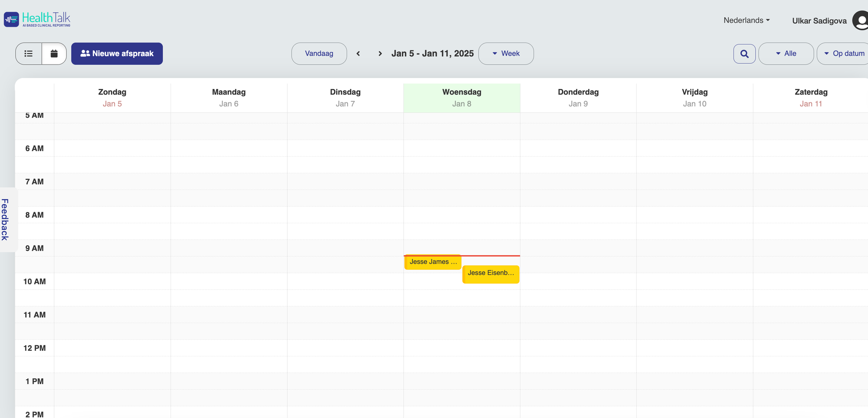Expand the Alle filter dropdown
This screenshot has height=418, width=868.
(x=786, y=54)
